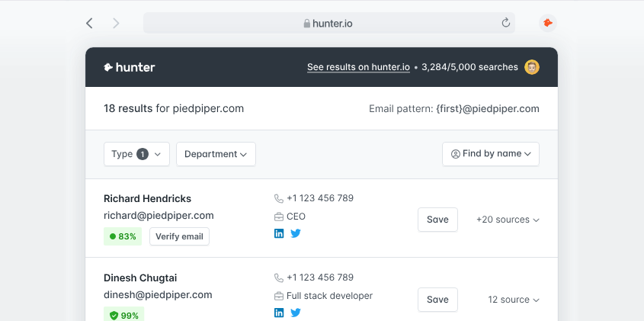Go back with the browser back arrow
The height and width of the screenshot is (321, 644).
tap(89, 23)
